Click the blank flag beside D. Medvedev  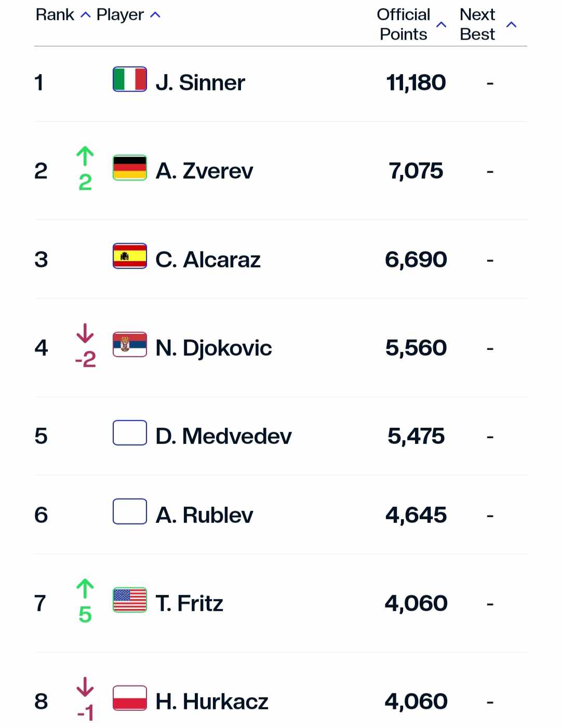pyautogui.click(x=130, y=433)
